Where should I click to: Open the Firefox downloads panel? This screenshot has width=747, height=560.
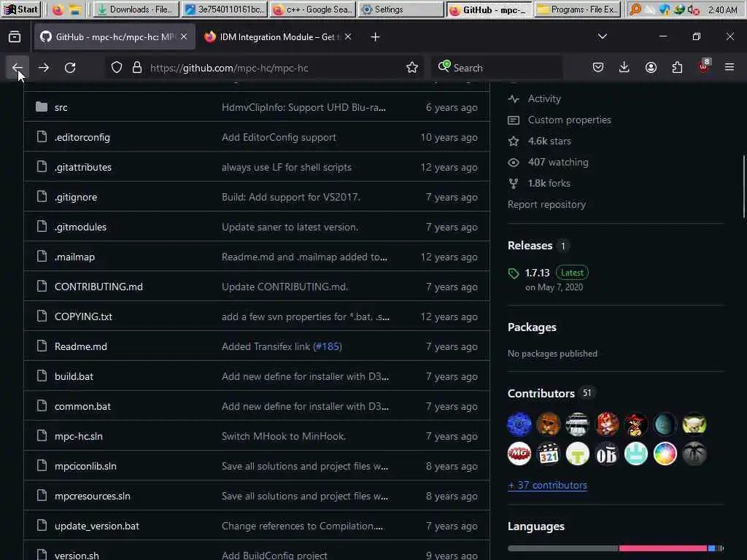tap(624, 68)
